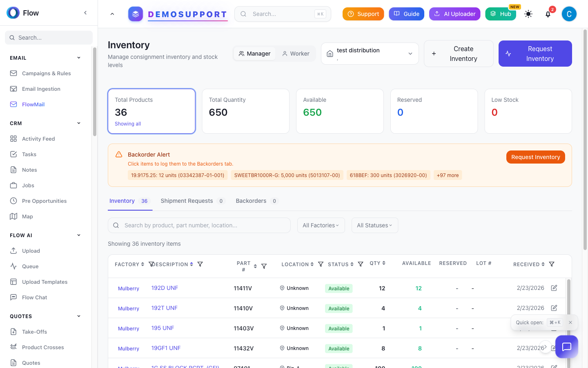Open the chat bubble in the bottom corner
This screenshot has height=368, width=588.
(x=566, y=347)
